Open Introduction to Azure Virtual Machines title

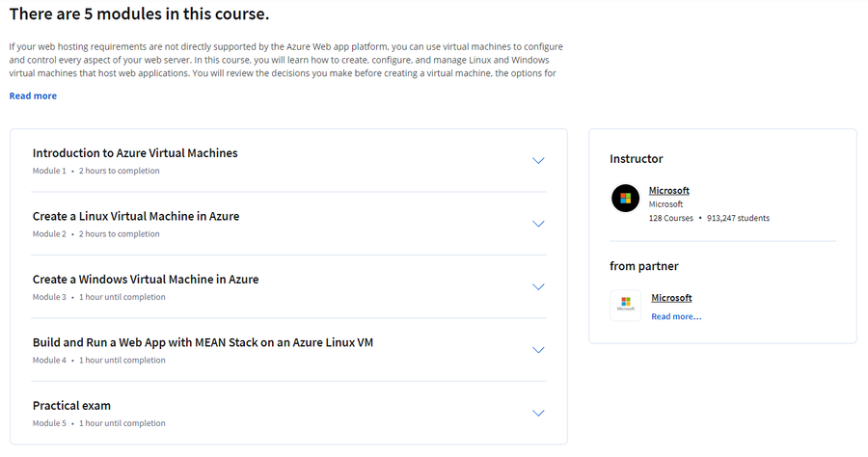135,153
